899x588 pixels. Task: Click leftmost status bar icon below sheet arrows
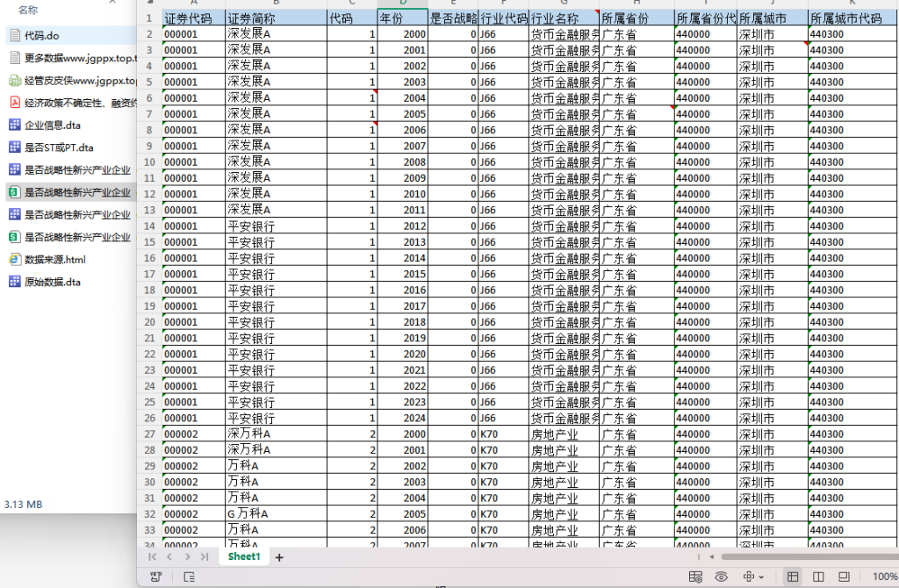155,577
